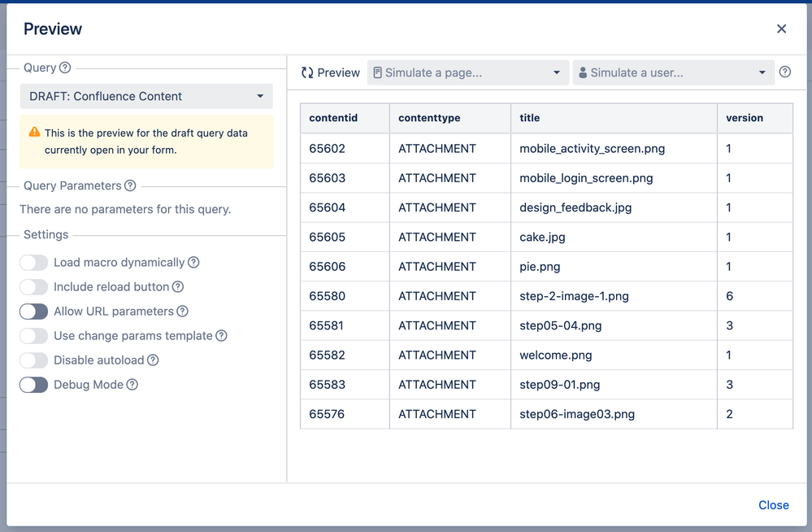
Task: Select the step-2-image-1.png cell
Action: point(614,297)
